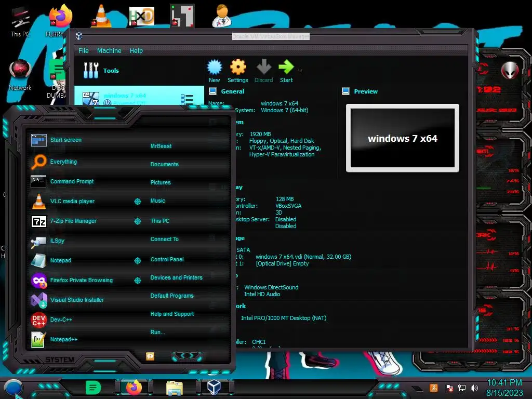Click the greyed Discard arrow icon

263,71
